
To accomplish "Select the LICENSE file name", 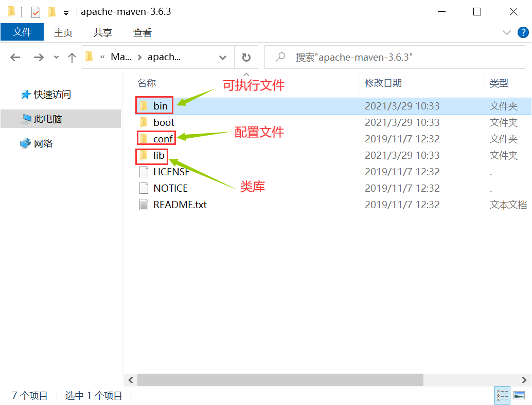I will 171,172.
